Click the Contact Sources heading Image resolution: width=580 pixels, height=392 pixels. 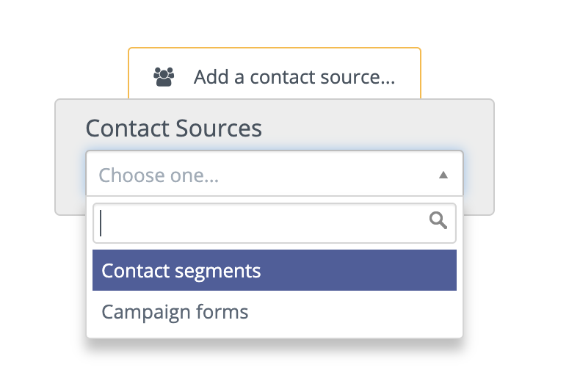pos(174,128)
